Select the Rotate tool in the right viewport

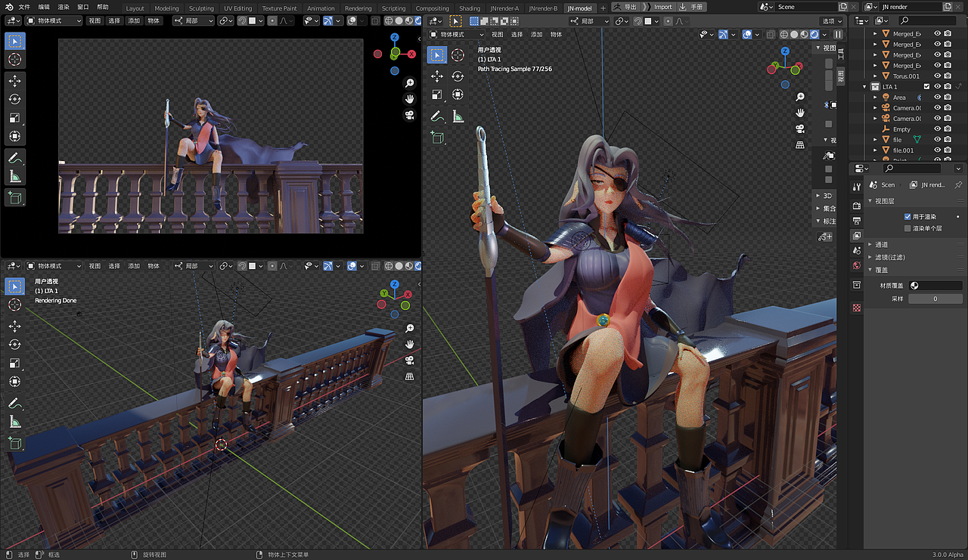tap(458, 76)
